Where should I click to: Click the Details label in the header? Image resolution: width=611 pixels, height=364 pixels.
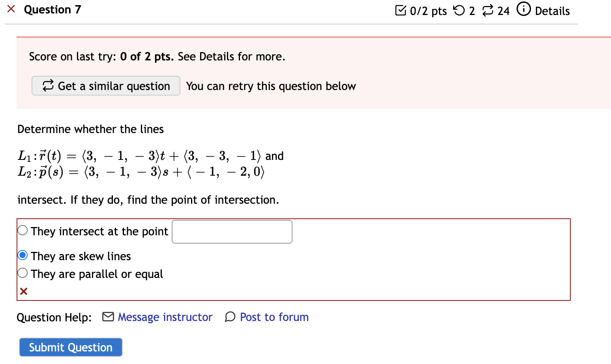[552, 11]
